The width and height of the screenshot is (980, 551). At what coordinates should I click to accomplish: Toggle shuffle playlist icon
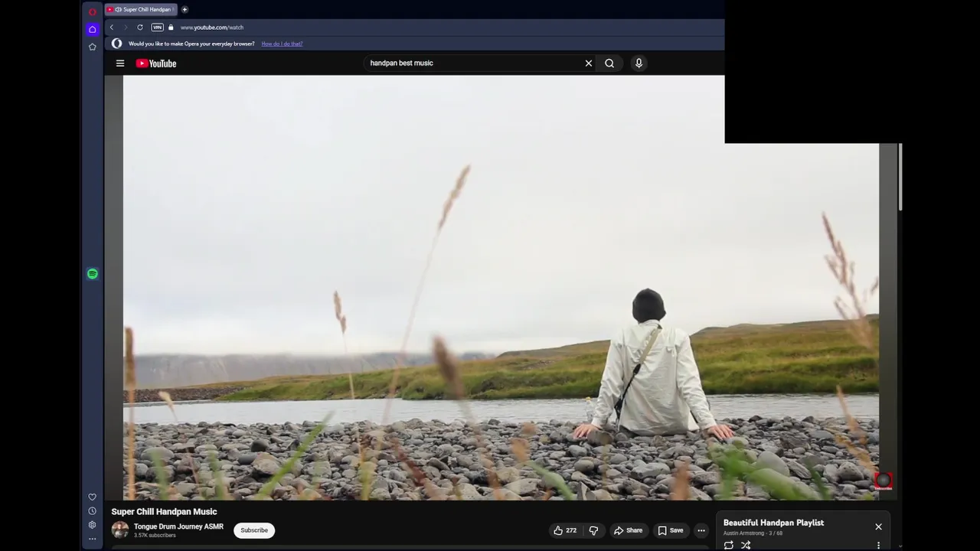[746, 546]
